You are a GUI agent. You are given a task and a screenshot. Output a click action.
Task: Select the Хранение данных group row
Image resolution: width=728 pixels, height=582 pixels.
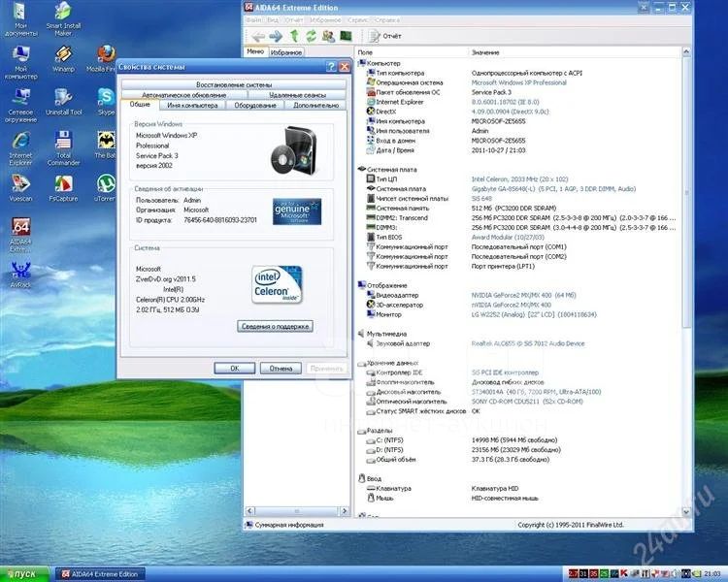(x=387, y=363)
